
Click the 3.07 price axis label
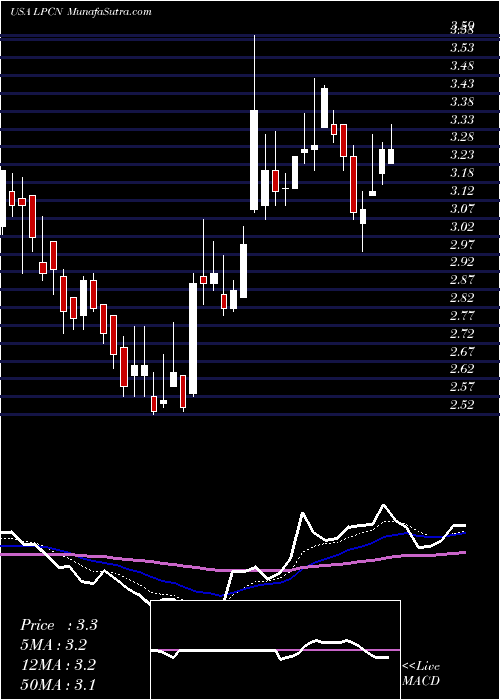point(462,208)
